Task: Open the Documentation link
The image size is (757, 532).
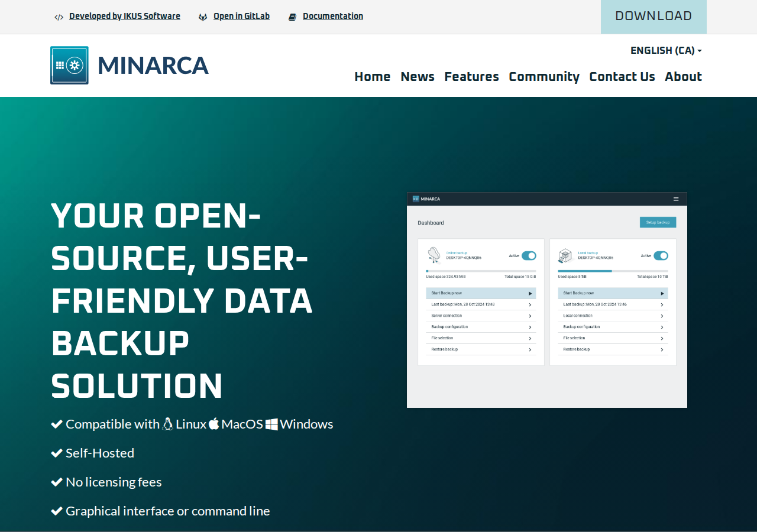Action: click(x=333, y=17)
